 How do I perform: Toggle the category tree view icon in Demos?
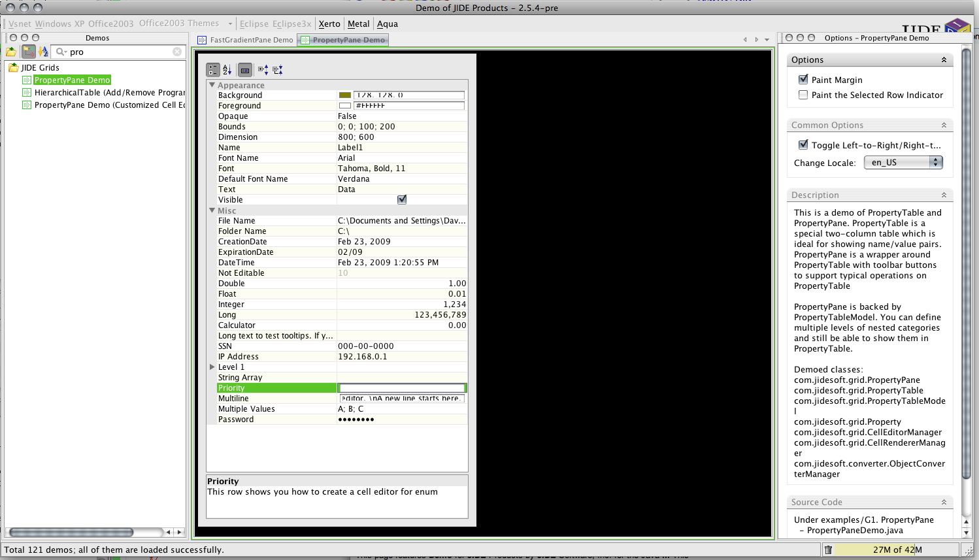(28, 52)
